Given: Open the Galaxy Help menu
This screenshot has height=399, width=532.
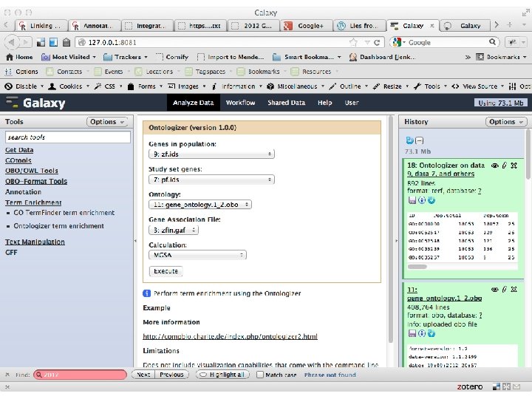Looking at the screenshot, I should (x=324, y=103).
